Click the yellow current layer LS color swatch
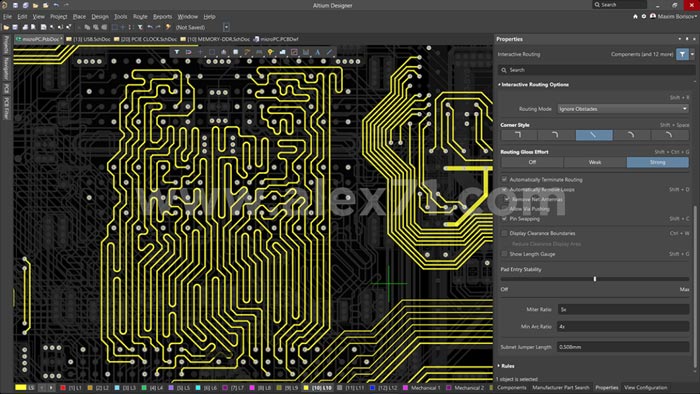This screenshot has height=394, width=700. 21,388
